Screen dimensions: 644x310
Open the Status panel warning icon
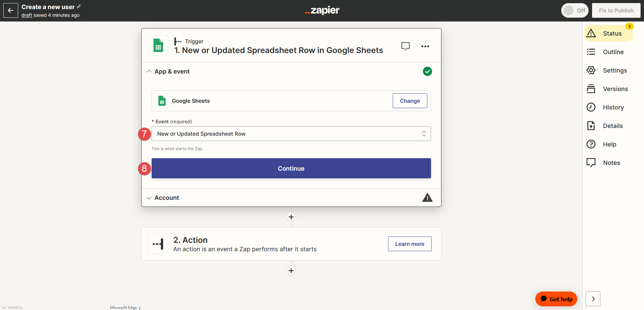[591, 33]
